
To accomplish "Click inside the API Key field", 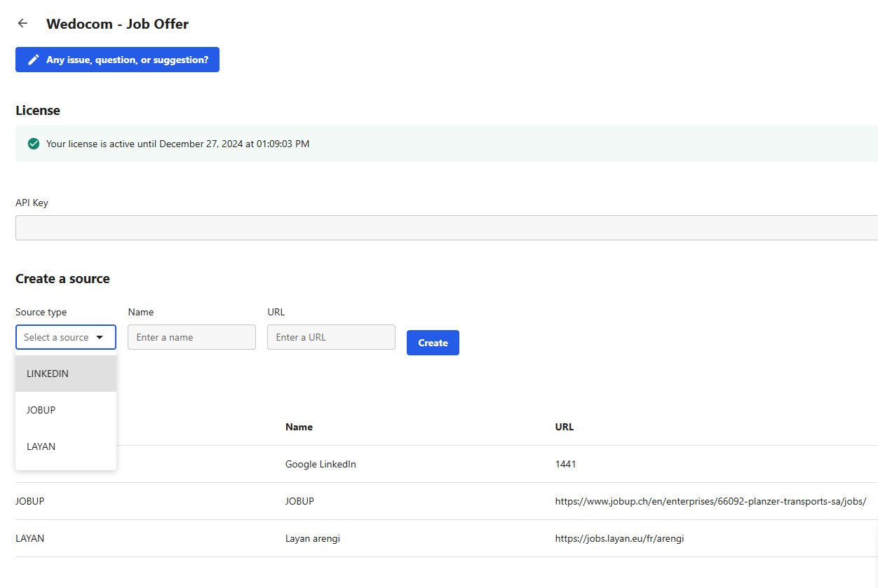I will tap(446, 228).
